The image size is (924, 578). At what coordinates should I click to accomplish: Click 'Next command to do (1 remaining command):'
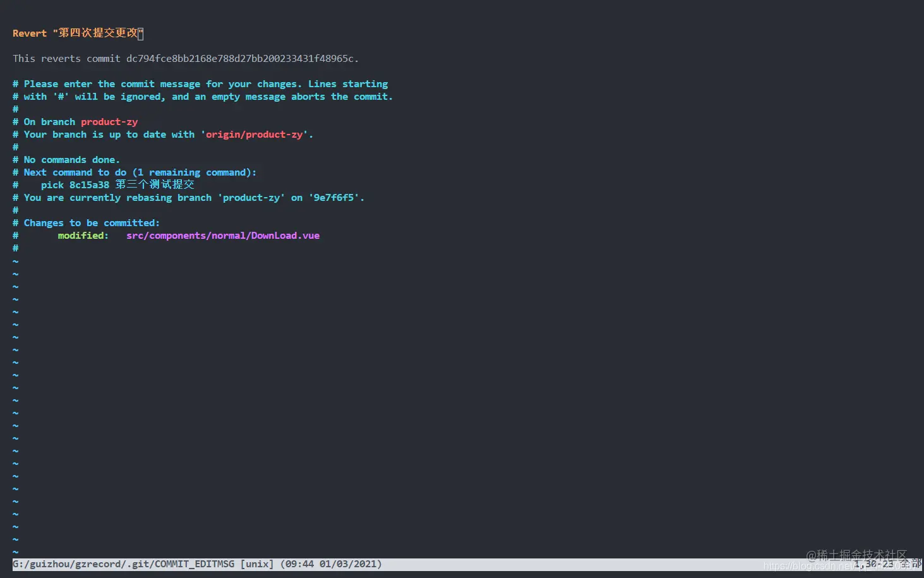click(140, 172)
